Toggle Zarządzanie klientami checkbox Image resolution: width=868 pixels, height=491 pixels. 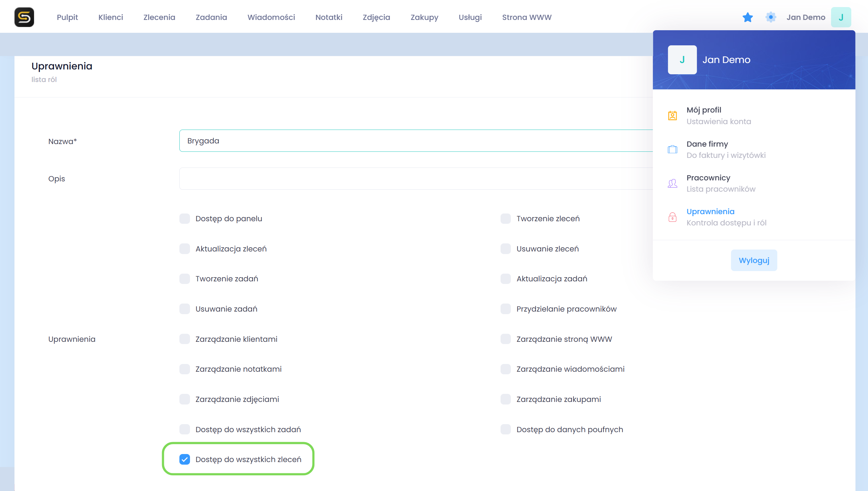pyautogui.click(x=185, y=339)
